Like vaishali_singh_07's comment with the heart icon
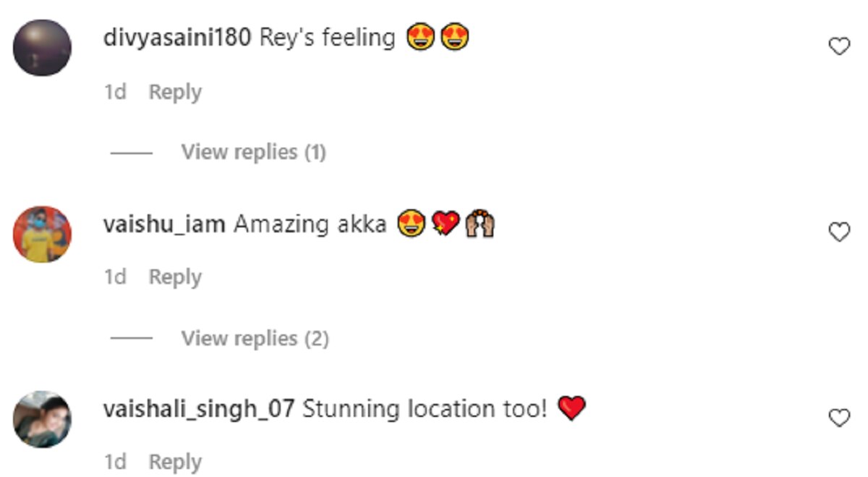The height and width of the screenshot is (477, 868). pyautogui.click(x=838, y=418)
